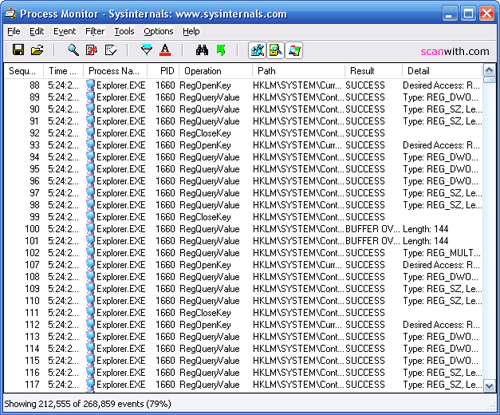Open the Highlight red A icon
The width and height of the screenshot is (500, 415).
coord(165,50)
